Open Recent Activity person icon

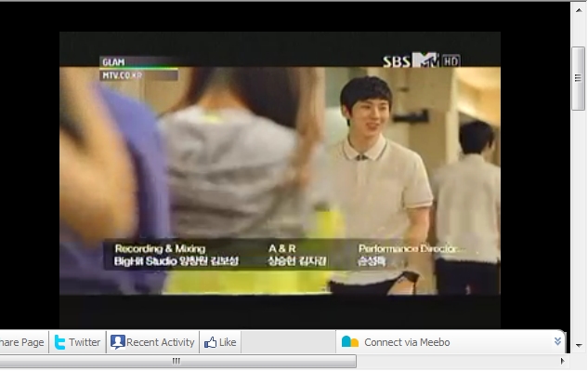coord(117,342)
